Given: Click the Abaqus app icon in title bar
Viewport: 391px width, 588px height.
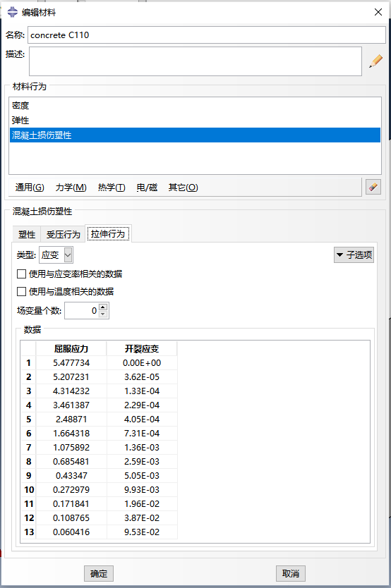Looking at the screenshot, I should [x=13, y=12].
